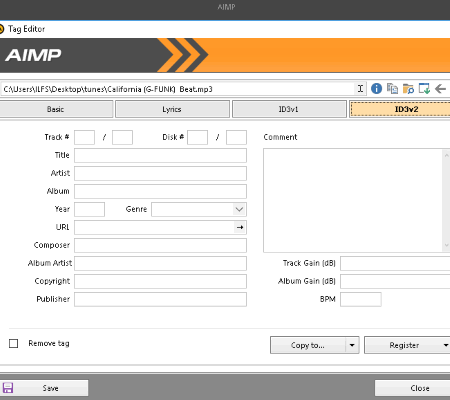Open the Register button dropdown arrow
The image size is (450, 400).
[445, 345]
